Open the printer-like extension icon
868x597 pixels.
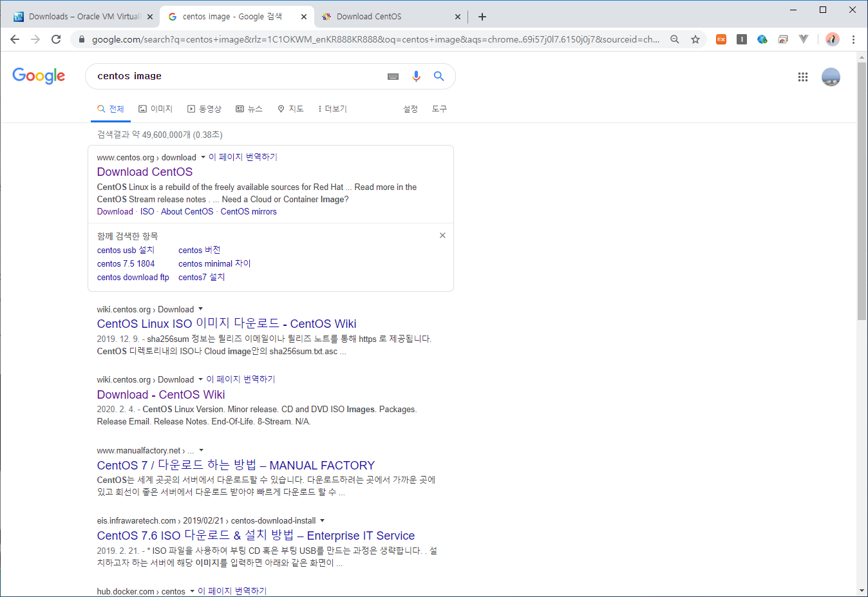(783, 39)
